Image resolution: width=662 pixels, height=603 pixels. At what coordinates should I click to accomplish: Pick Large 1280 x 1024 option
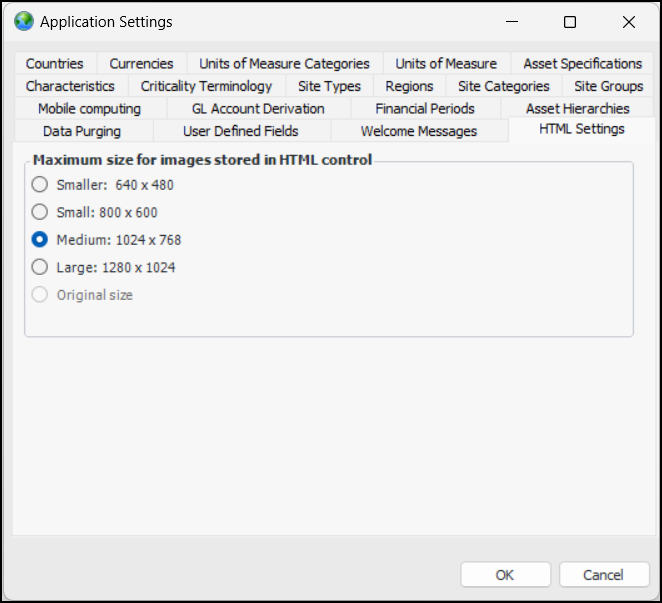click(x=40, y=267)
